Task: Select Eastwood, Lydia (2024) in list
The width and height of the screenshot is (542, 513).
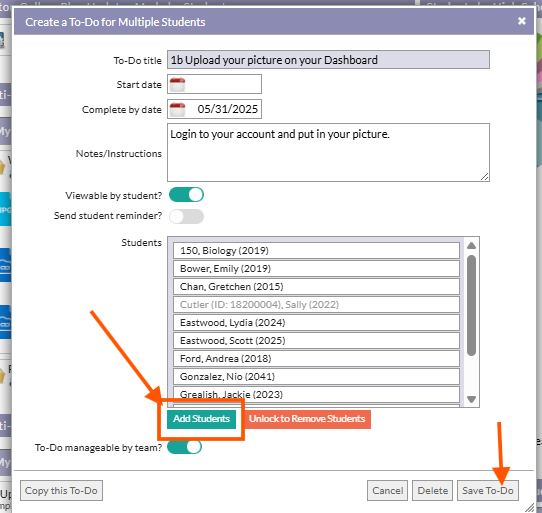Action: 316,323
